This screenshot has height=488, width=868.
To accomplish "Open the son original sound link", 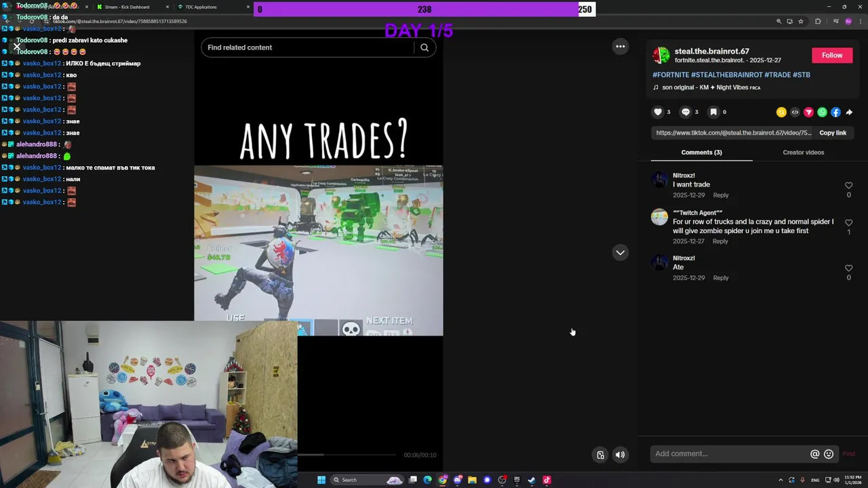I will coord(707,87).
